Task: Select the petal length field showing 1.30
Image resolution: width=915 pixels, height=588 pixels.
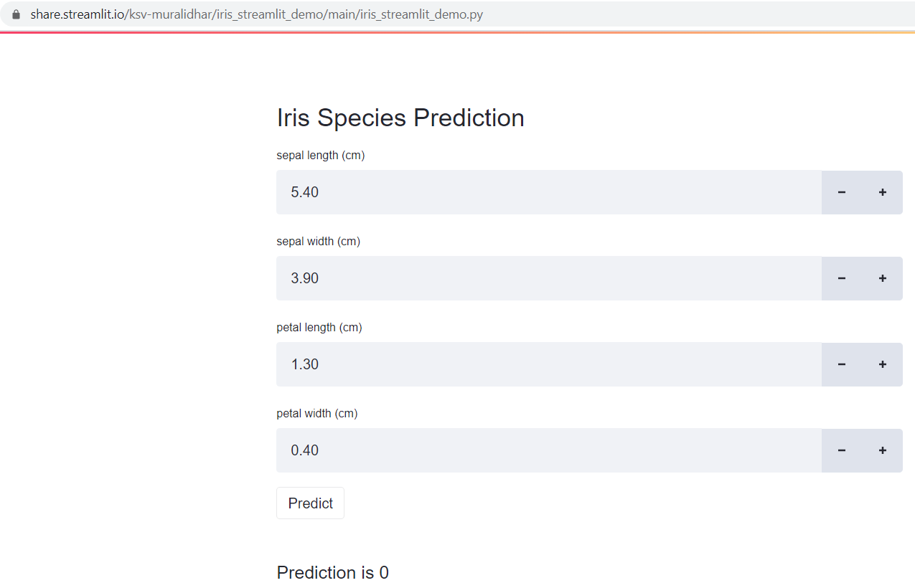Action: tap(548, 364)
